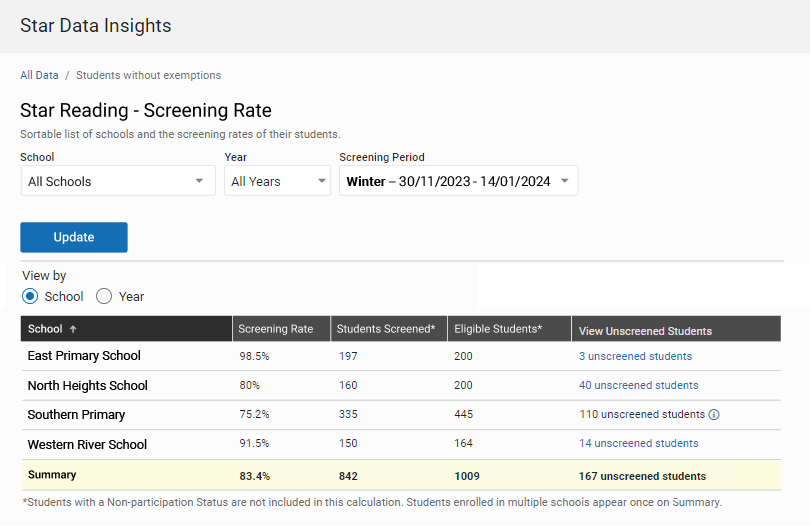Click the 110 unscreened students text

(642, 414)
